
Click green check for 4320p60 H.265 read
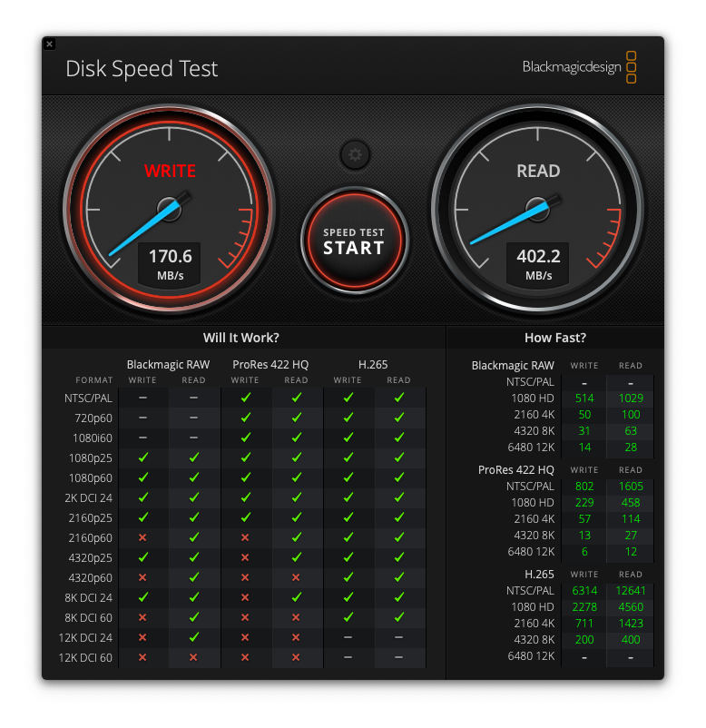(399, 576)
